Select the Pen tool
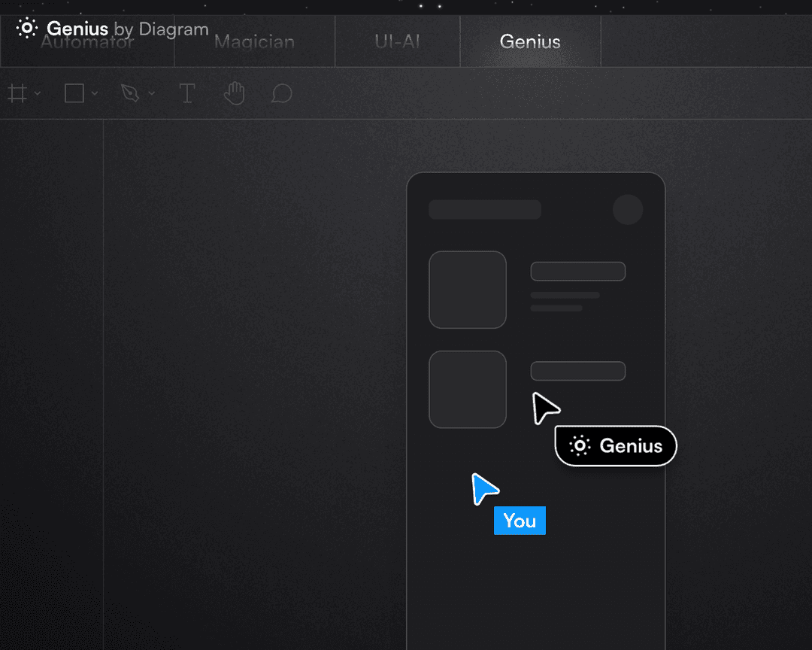 click(130, 94)
